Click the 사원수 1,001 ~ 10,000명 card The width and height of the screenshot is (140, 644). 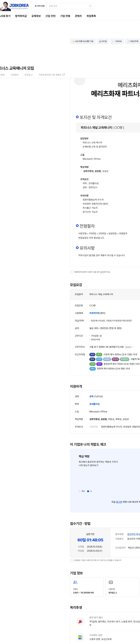[x=87, y=587]
